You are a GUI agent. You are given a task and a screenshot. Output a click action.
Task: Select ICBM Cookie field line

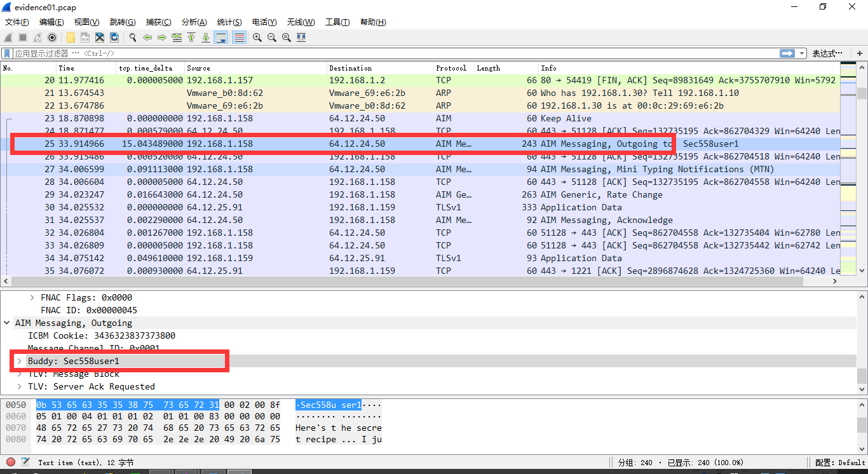tap(102, 335)
